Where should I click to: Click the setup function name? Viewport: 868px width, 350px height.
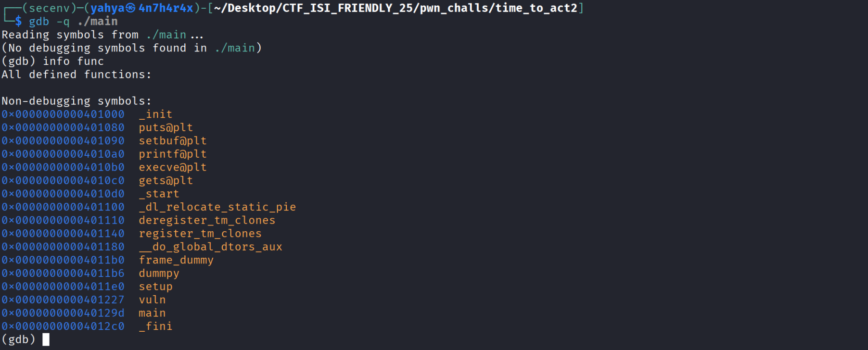155,287
